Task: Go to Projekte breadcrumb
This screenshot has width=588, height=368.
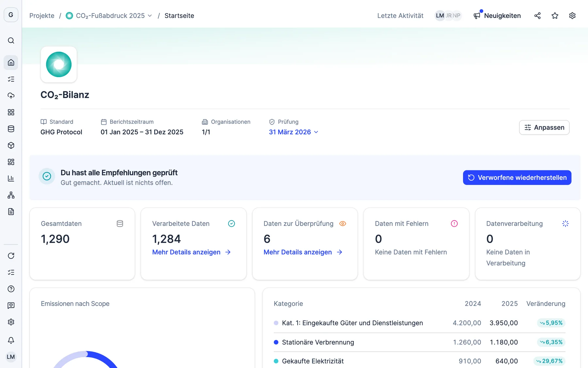Action: click(42, 16)
